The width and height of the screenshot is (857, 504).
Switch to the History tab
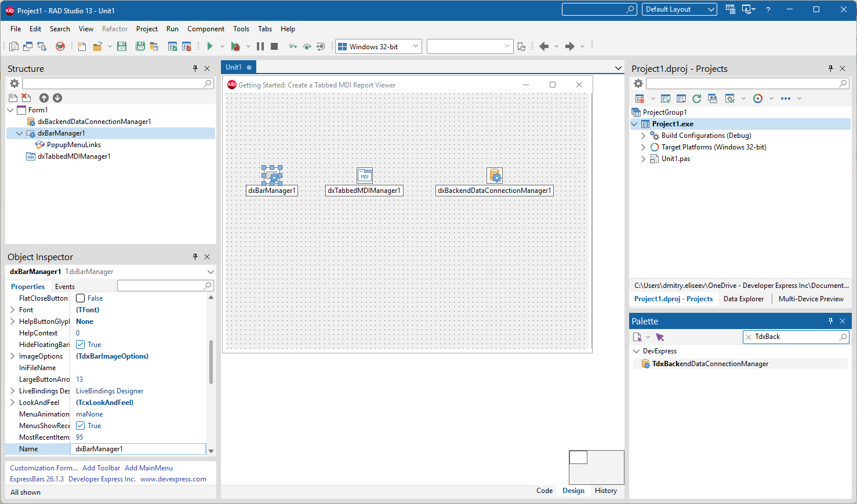(606, 491)
